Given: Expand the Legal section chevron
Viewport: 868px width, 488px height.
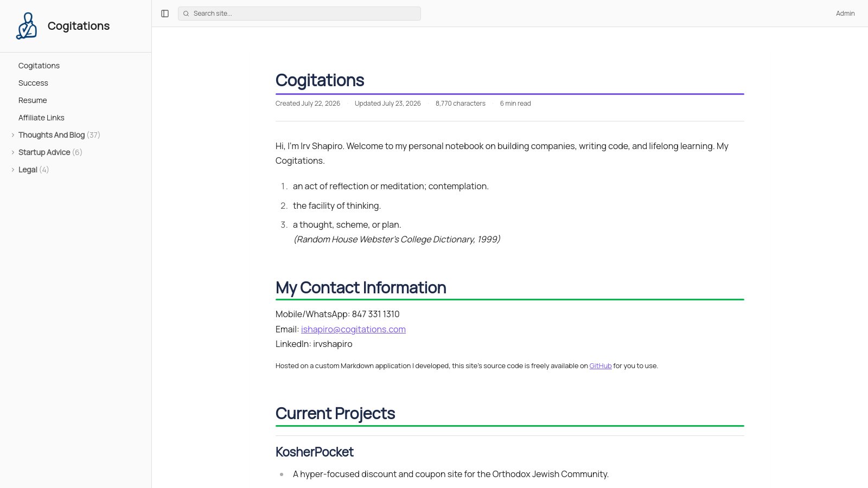Looking at the screenshot, I should click(x=13, y=170).
